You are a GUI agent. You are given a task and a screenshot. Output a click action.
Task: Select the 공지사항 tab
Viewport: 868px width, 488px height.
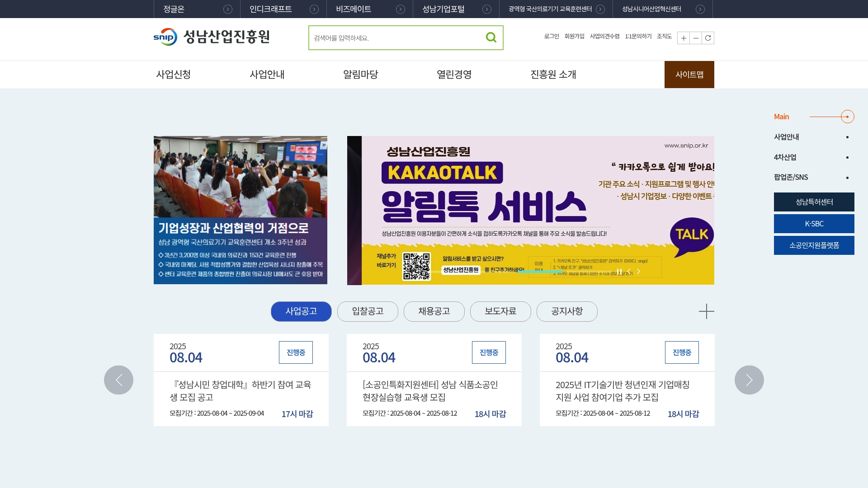pyautogui.click(x=567, y=311)
